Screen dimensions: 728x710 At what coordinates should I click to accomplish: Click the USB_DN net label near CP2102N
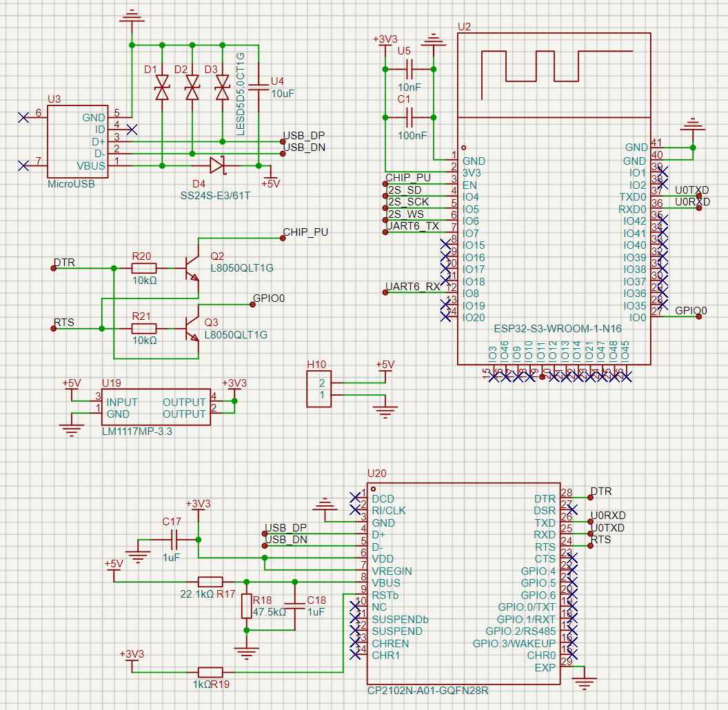coord(286,540)
